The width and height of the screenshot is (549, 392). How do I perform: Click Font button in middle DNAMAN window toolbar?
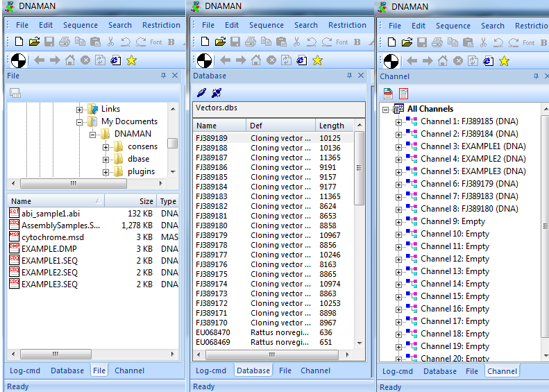tap(341, 42)
